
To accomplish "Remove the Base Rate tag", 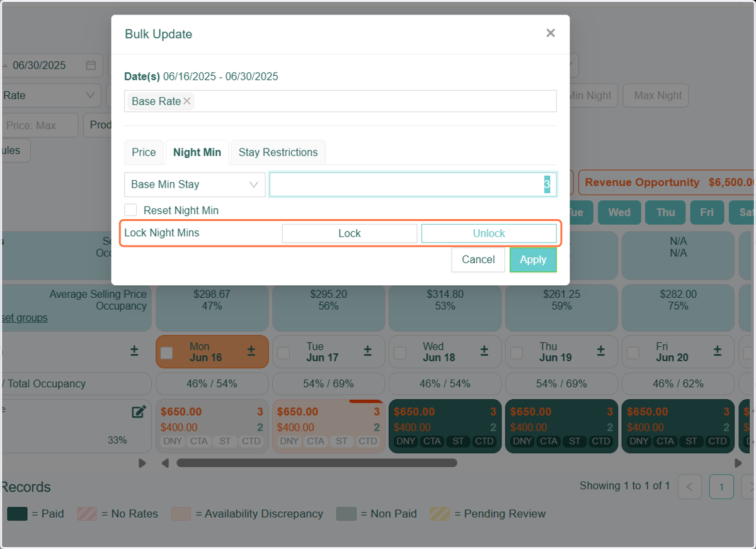I will click(187, 101).
